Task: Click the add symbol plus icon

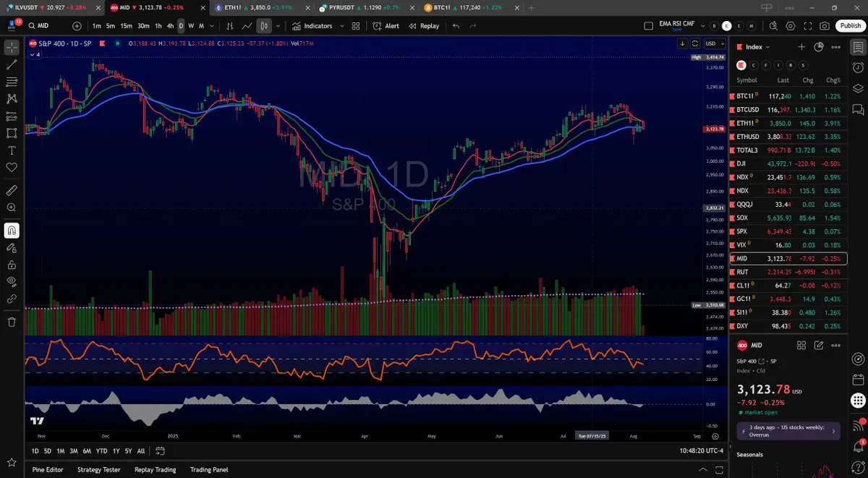Action: coord(77,25)
